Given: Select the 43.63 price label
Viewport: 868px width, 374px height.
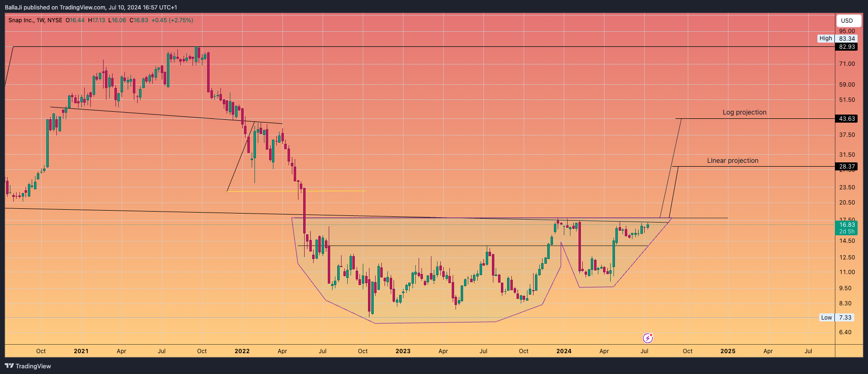Looking at the screenshot, I should pos(847,119).
